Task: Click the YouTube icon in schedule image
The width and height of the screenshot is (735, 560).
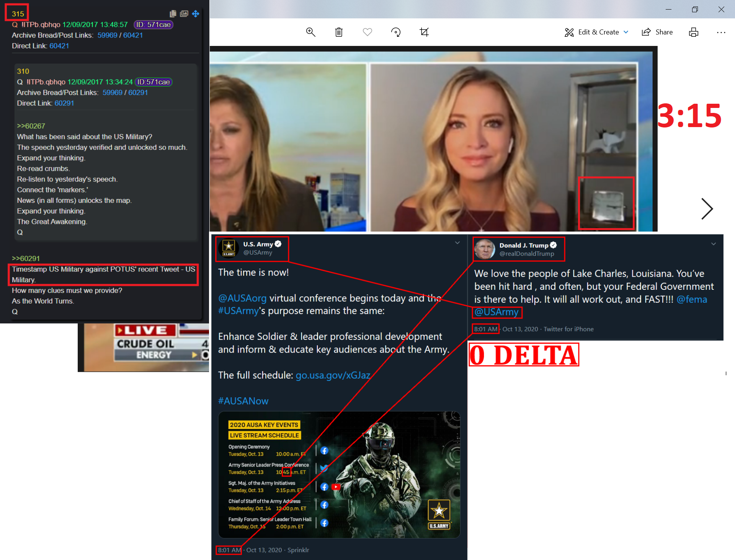Action: coord(336,487)
